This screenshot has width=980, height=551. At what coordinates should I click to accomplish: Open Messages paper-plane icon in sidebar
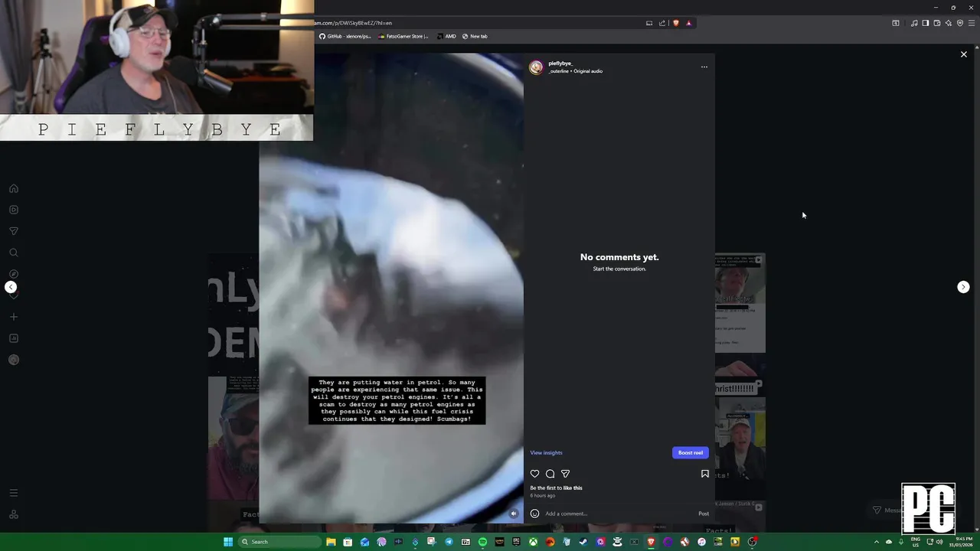[x=13, y=231]
